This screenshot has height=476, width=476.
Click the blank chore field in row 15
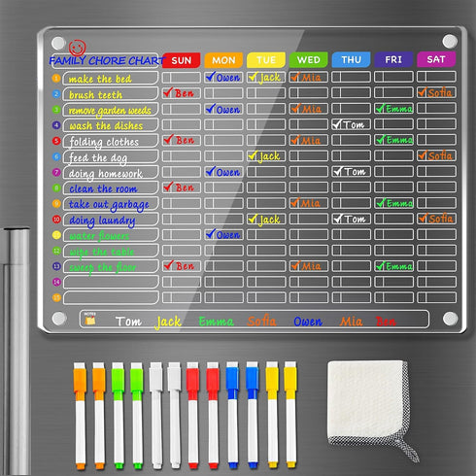point(111,298)
